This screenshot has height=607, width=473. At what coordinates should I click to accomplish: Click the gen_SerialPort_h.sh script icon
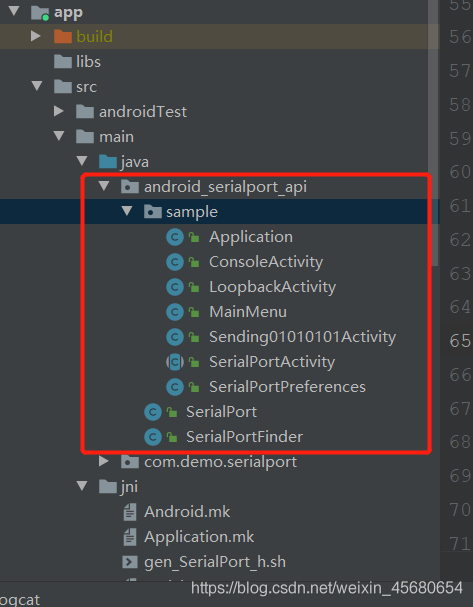130,562
